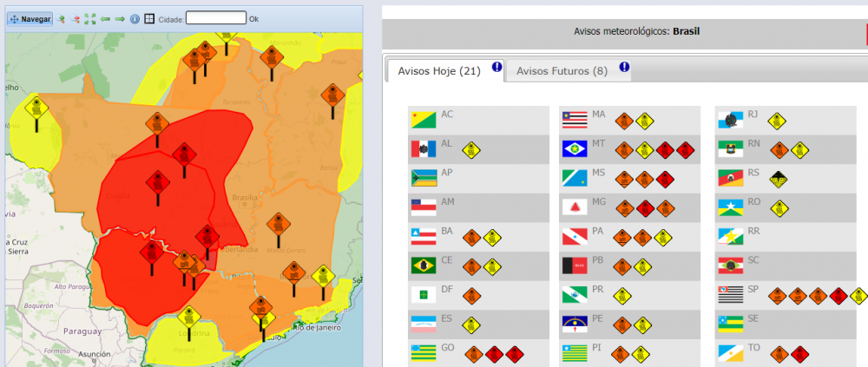This screenshot has width=868, height=367.
Task: Select the Acre (AC) flag
Action: [424, 120]
